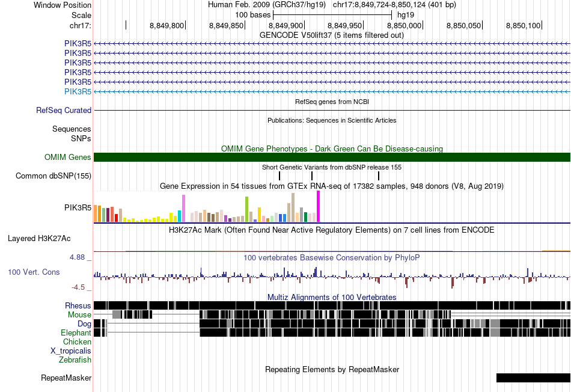Select the light-blue PIK3R5 transcript label

(78, 91)
